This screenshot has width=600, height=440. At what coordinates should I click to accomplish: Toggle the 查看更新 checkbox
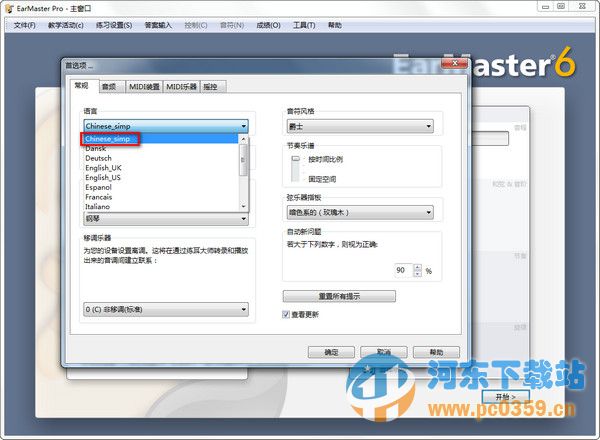286,315
